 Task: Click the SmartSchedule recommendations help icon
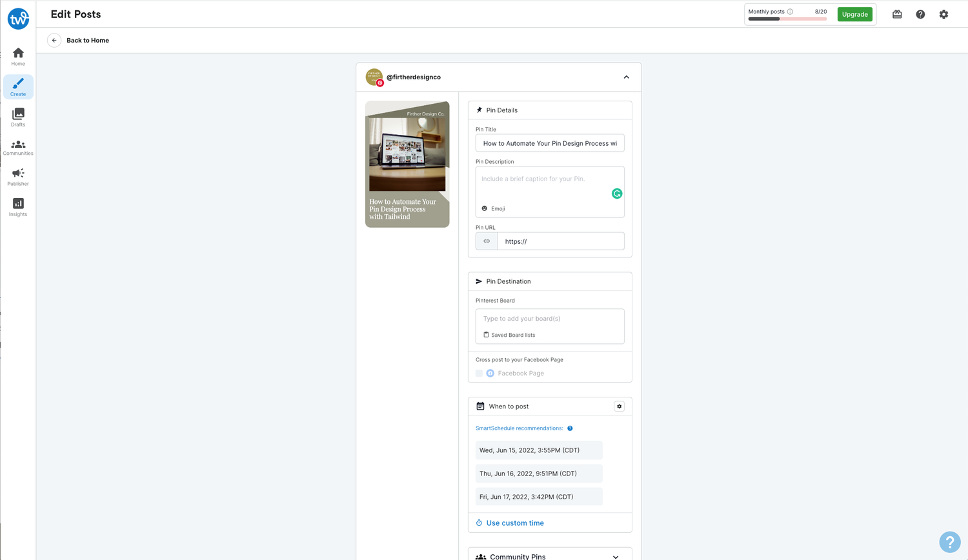[x=570, y=428]
